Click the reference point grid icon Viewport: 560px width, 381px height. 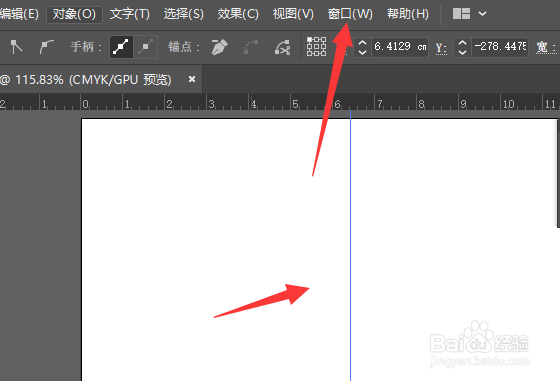point(316,47)
